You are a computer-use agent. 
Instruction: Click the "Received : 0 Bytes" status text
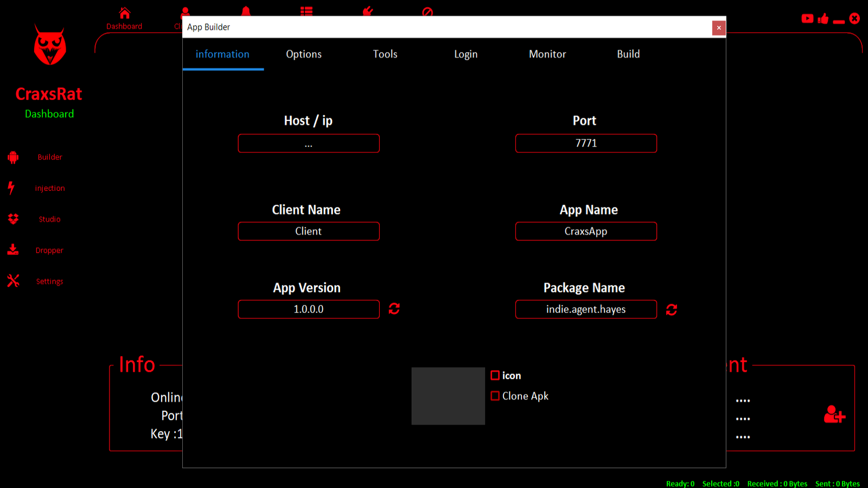click(x=777, y=484)
